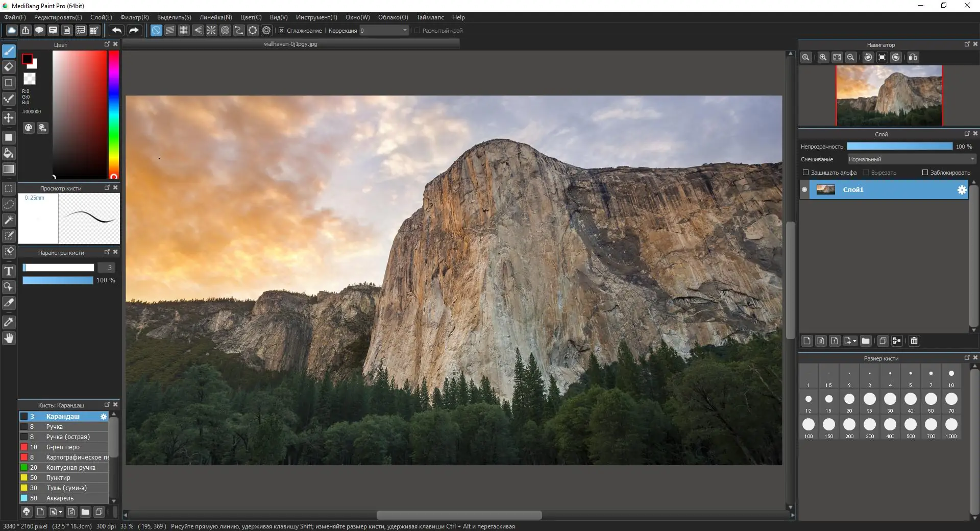Image resolution: width=980 pixels, height=531 pixels.
Task: Click the brush size value field showing 3
Action: (107, 268)
